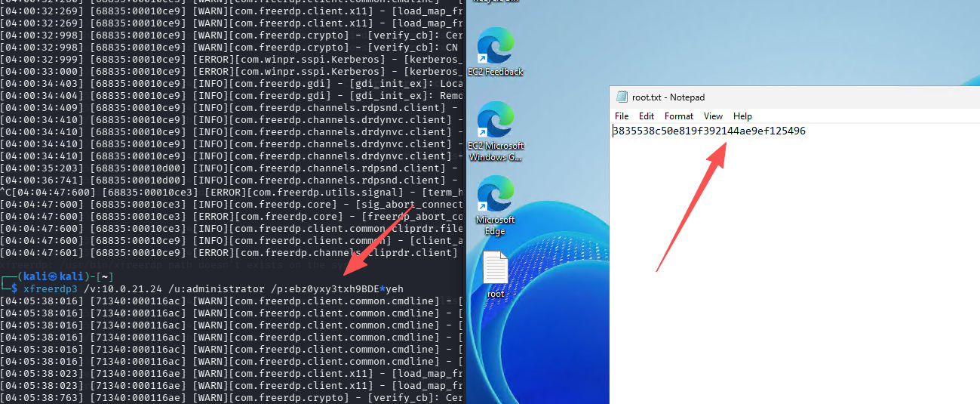The width and height of the screenshot is (980, 404).
Task: Click the Notepad icon in title bar
Action: tap(622, 97)
